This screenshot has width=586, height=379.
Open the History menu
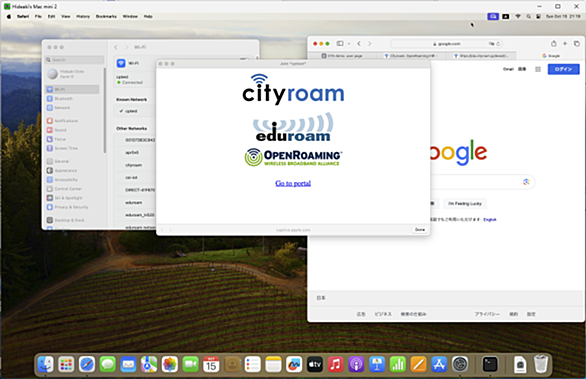click(x=83, y=16)
